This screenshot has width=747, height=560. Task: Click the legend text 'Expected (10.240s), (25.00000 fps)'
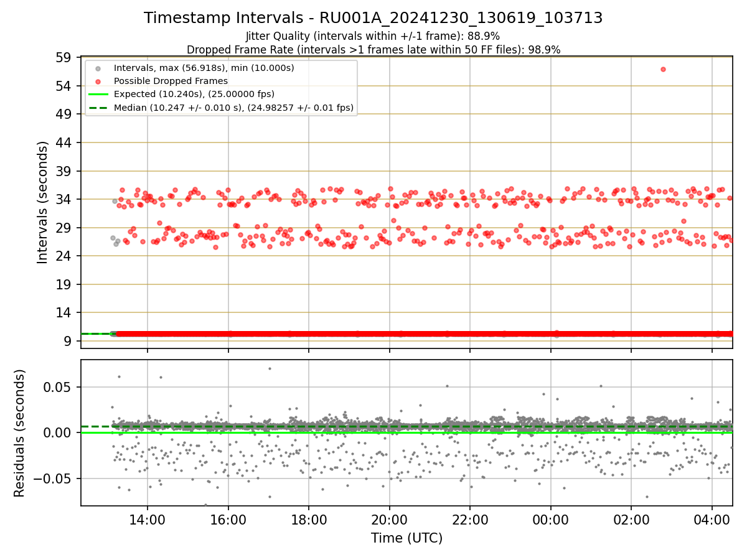pos(194,95)
